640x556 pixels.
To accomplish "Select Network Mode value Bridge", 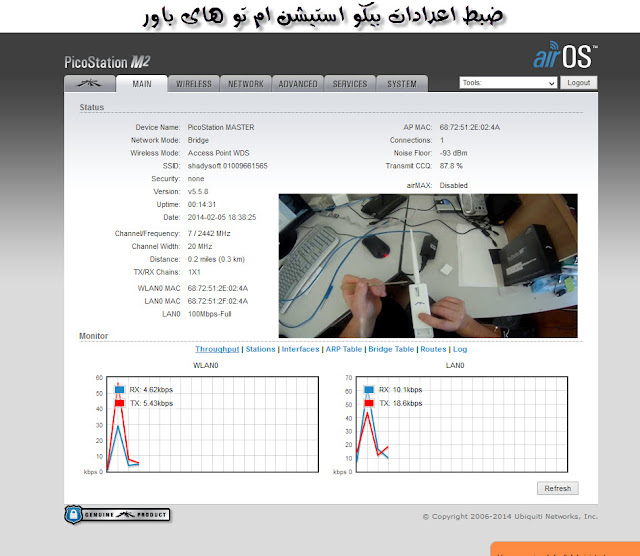I will click(x=198, y=140).
